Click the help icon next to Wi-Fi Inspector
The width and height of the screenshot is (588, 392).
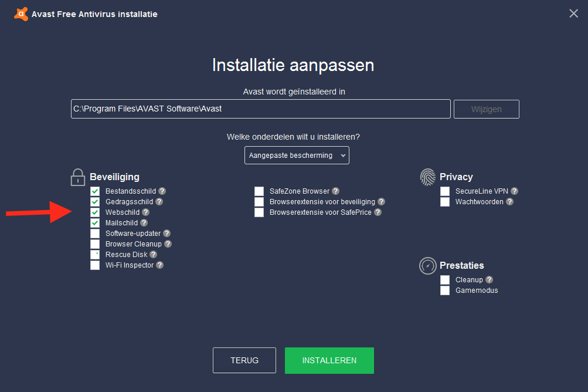pos(159,265)
